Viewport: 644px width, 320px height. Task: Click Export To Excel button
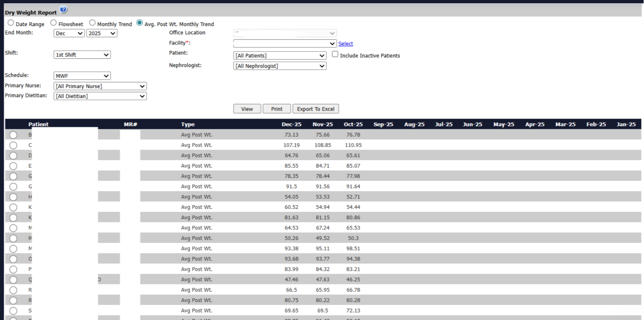[x=316, y=109]
